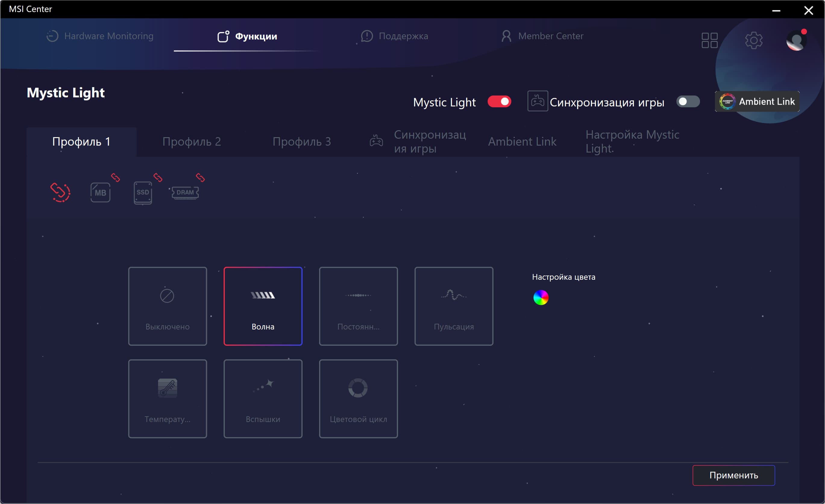Click the game sync gamepad icon
This screenshot has height=504, width=825.
pyautogui.click(x=537, y=101)
